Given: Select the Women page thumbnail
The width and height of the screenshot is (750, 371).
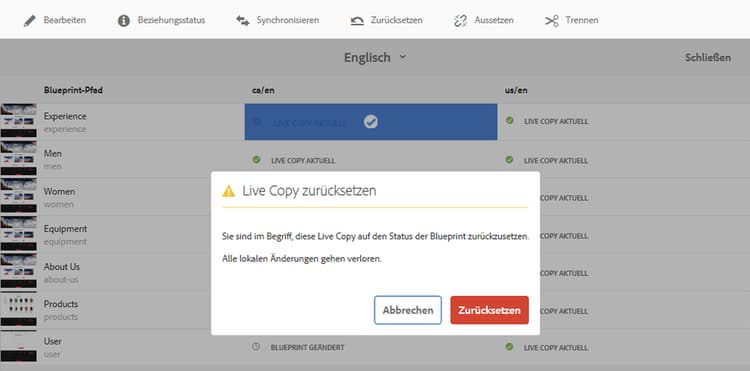Looking at the screenshot, I should pyautogui.click(x=18, y=196).
